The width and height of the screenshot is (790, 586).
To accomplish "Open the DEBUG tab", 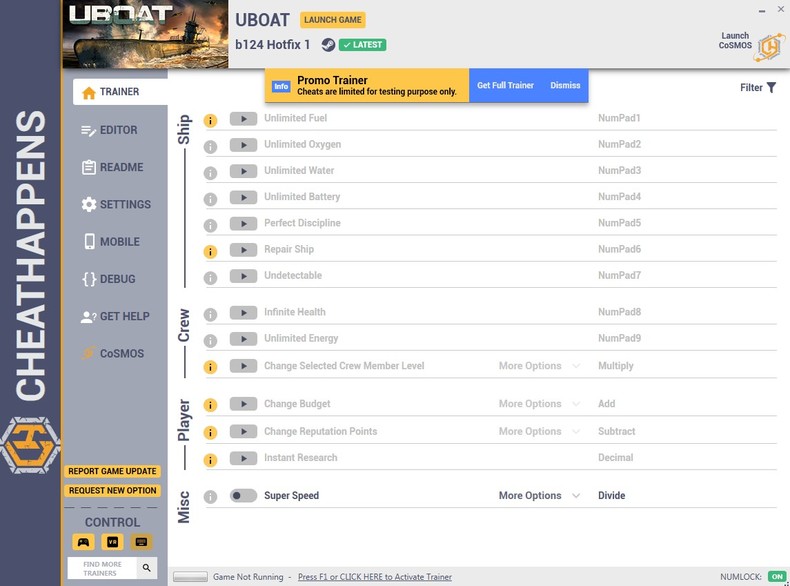I will coord(109,279).
